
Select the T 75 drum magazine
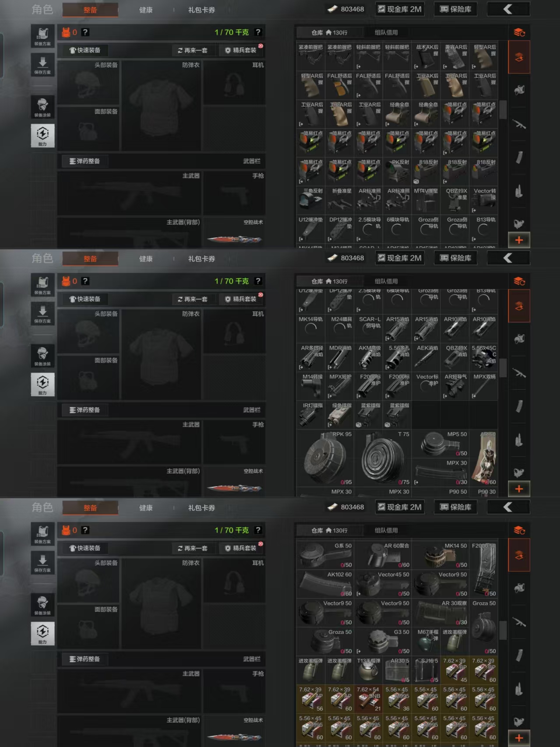pyautogui.click(x=383, y=458)
